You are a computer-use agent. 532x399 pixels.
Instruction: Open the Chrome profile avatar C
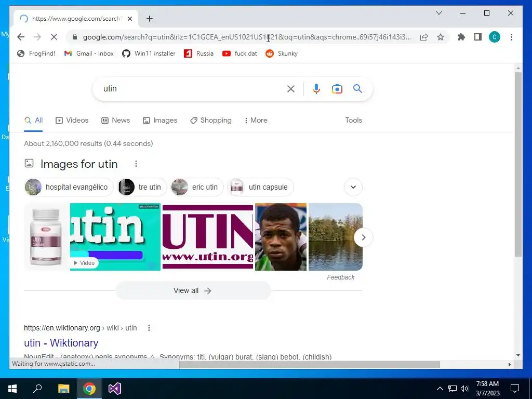click(495, 37)
